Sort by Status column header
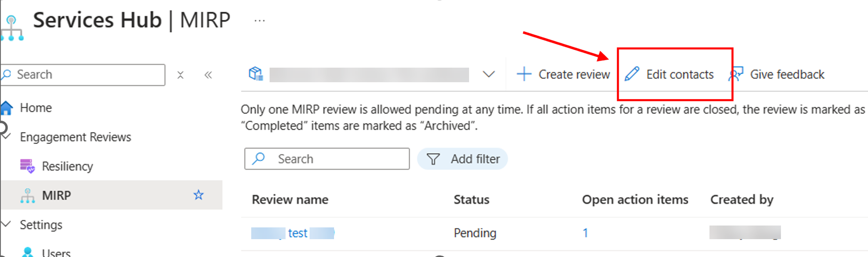The image size is (868, 257). click(x=471, y=200)
